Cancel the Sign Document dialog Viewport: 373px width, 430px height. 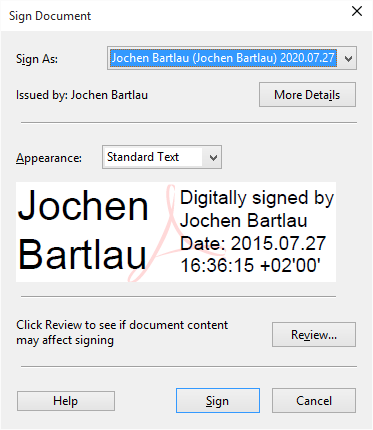tap(314, 400)
